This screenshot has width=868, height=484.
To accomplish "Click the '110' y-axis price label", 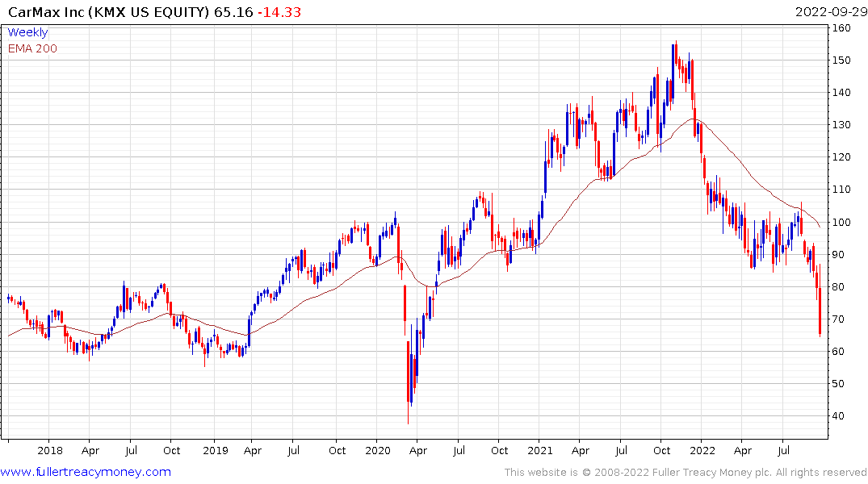I will click(x=841, y=190).
